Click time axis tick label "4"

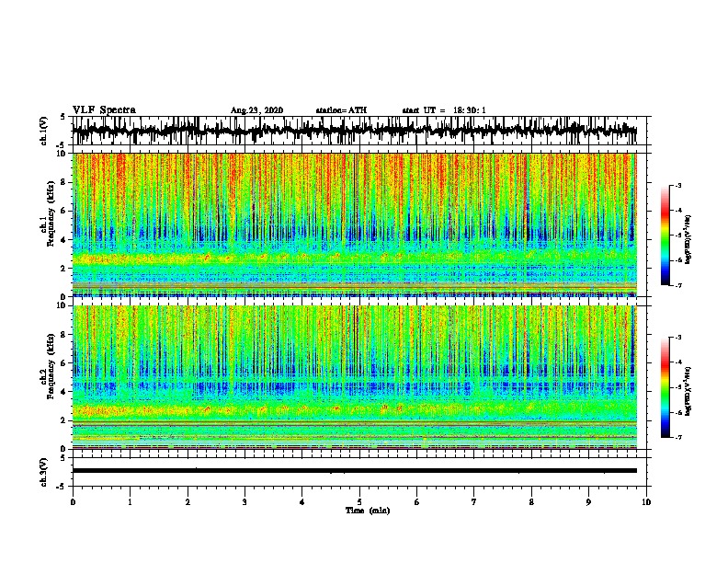[x=302, y=502]
